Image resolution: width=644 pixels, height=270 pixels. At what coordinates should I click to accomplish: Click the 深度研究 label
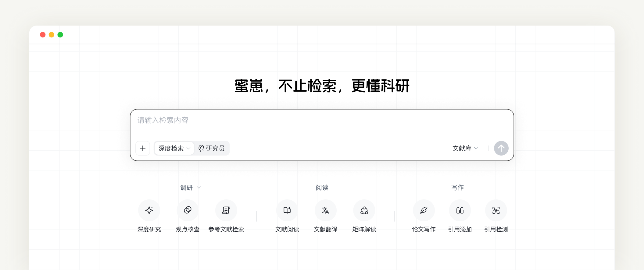149,229
